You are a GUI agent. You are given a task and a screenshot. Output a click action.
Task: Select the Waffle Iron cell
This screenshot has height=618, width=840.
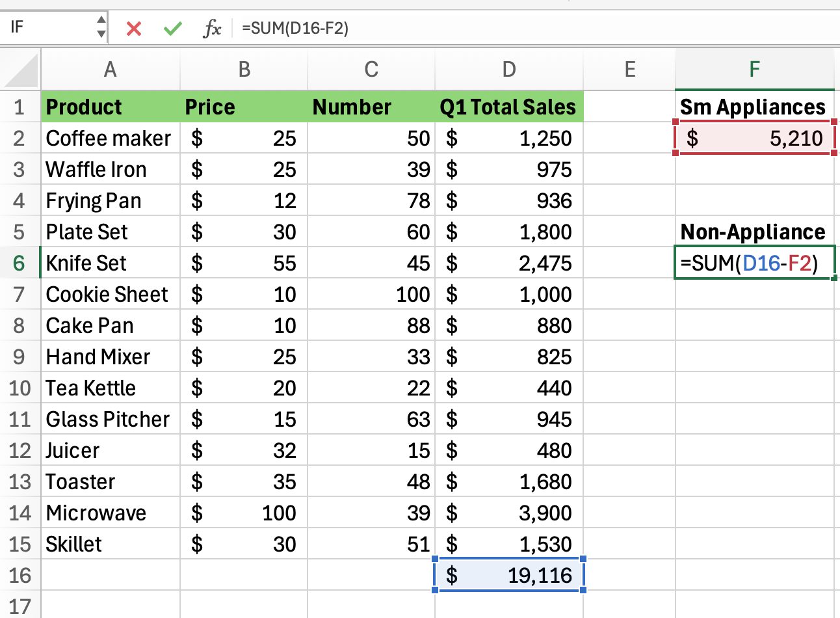click(x=111, y=169)
